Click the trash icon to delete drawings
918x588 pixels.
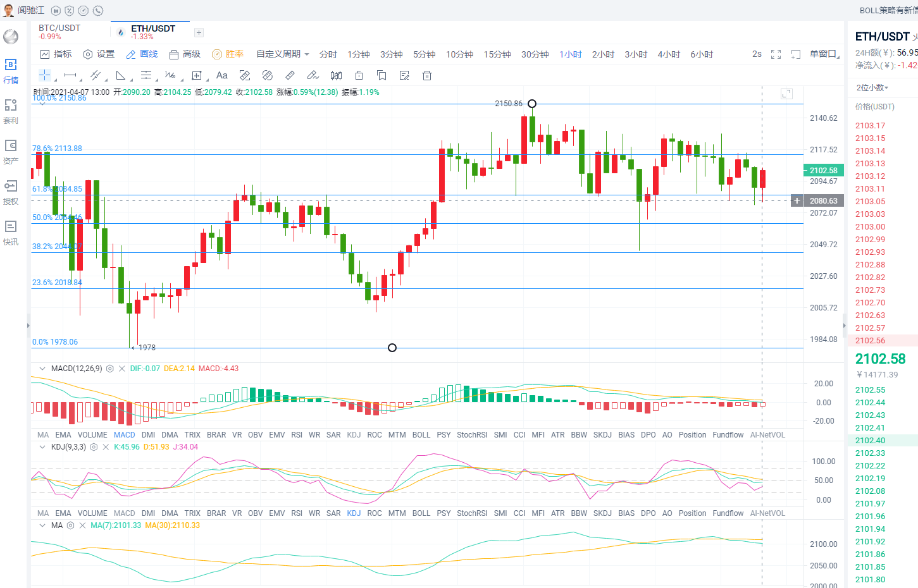click(427, 75)
